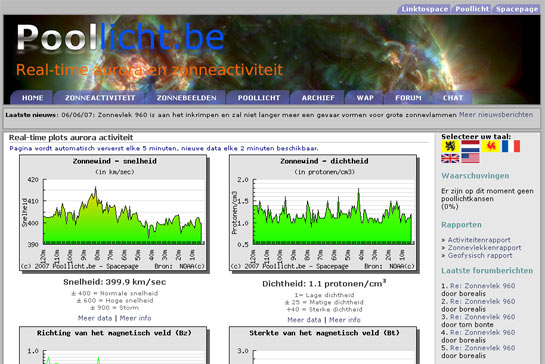Click the Linktospace top link

pos(424,9)
